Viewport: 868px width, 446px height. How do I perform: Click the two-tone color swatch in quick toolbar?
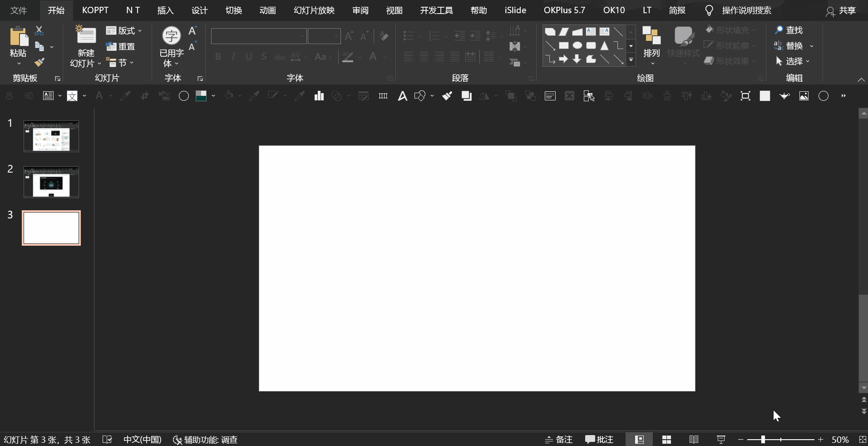click(201, 96)
